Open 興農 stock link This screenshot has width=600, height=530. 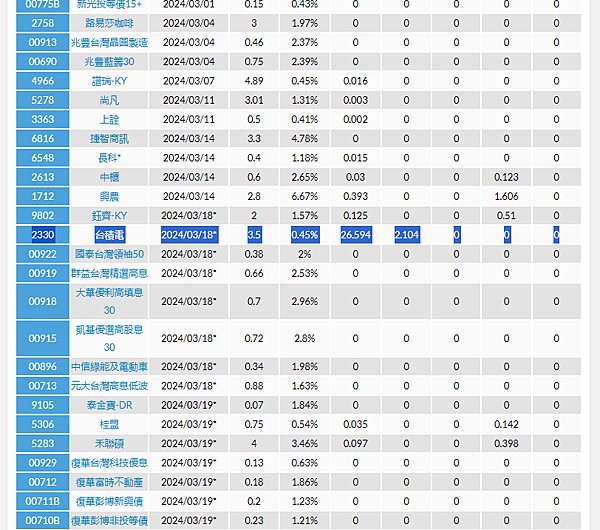pyautogui.click(x=109, y=196)
